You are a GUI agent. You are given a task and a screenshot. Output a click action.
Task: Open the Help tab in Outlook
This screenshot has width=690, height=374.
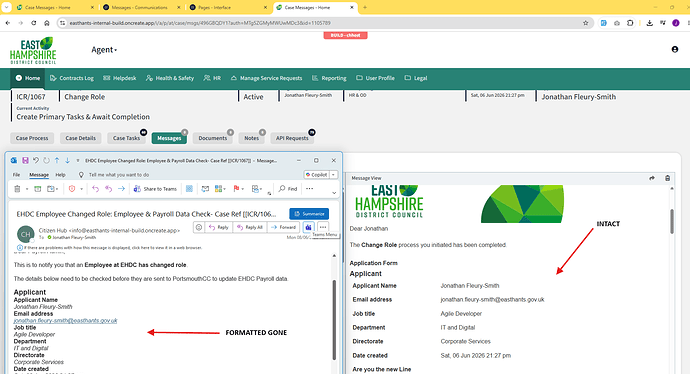(x=60, y=175)
